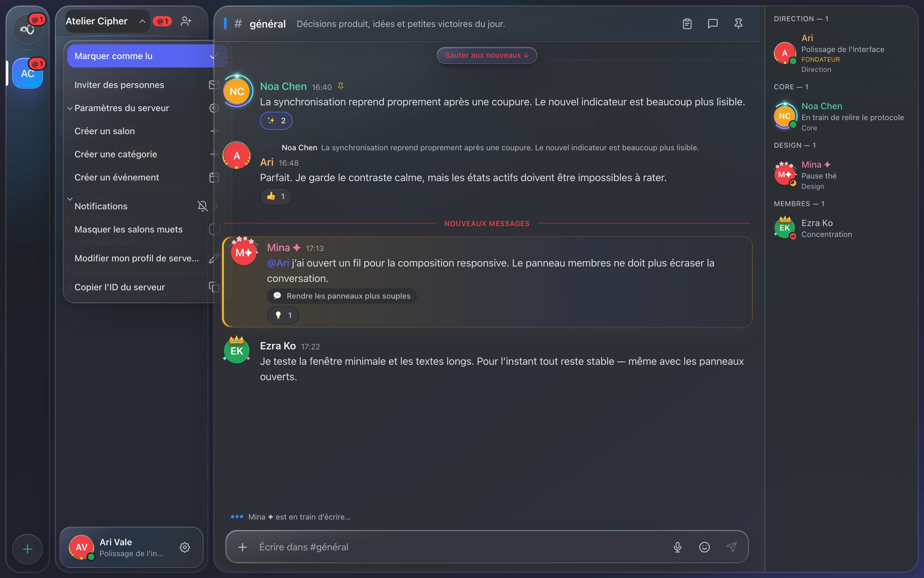The height and width of the screenshot is (578, 924).
Task: Click the @1 mention badge in server header
Action: [162, 22]
